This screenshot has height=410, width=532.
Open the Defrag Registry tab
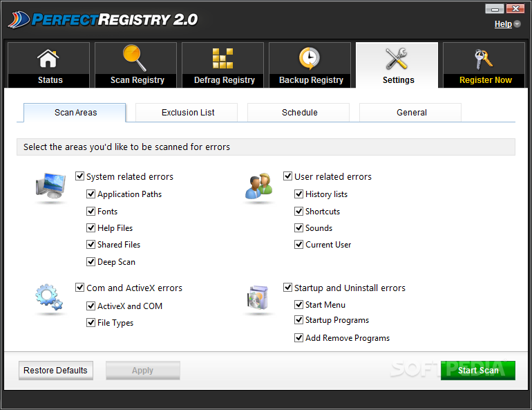[222, 65]
